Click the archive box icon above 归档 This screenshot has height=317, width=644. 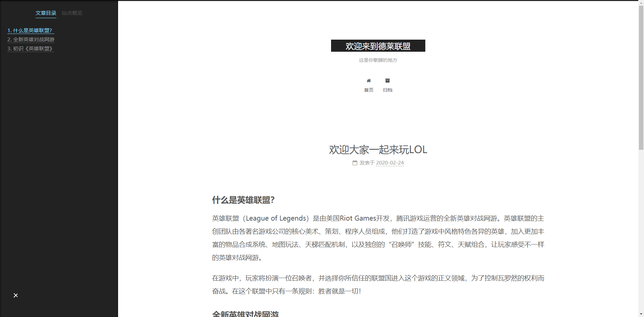(x=387, y=81)
